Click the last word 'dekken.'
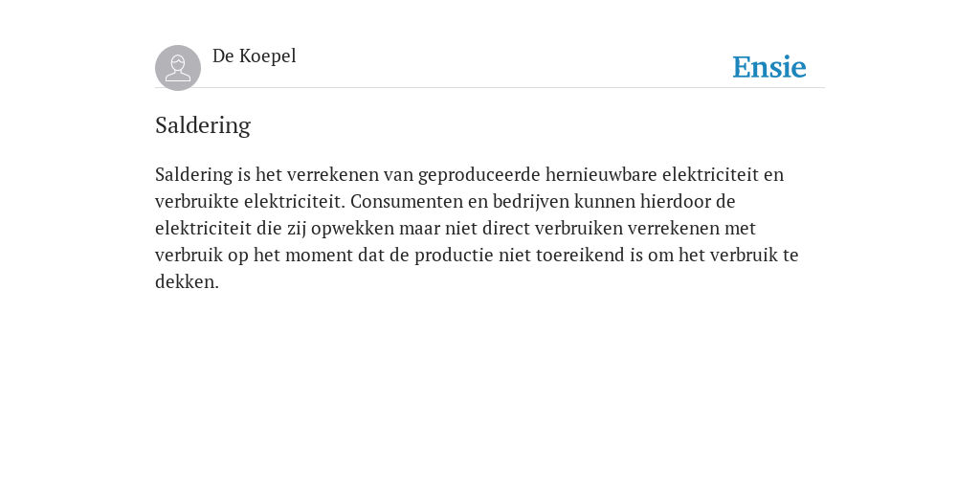 point(187,282)
